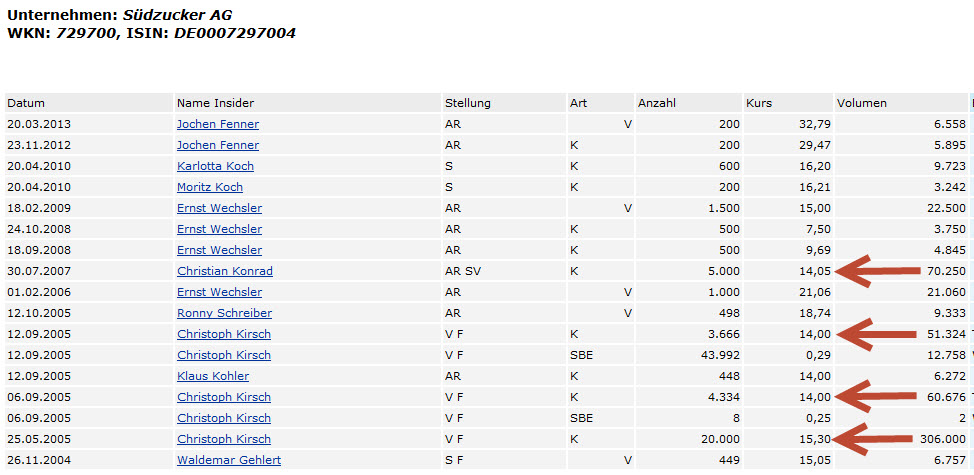Select Kurs value 18,74
Image resolution: width=974 pixels, height=475 pixels.
click(814, 313)
